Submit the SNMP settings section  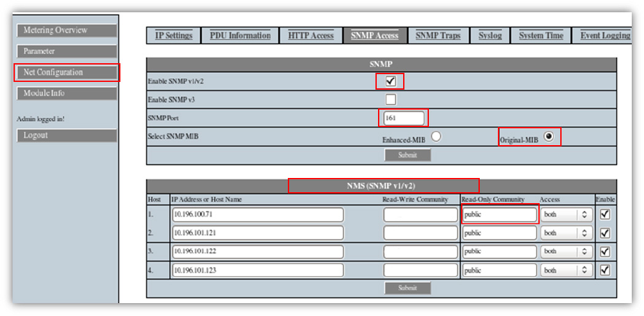click(408, 155)
